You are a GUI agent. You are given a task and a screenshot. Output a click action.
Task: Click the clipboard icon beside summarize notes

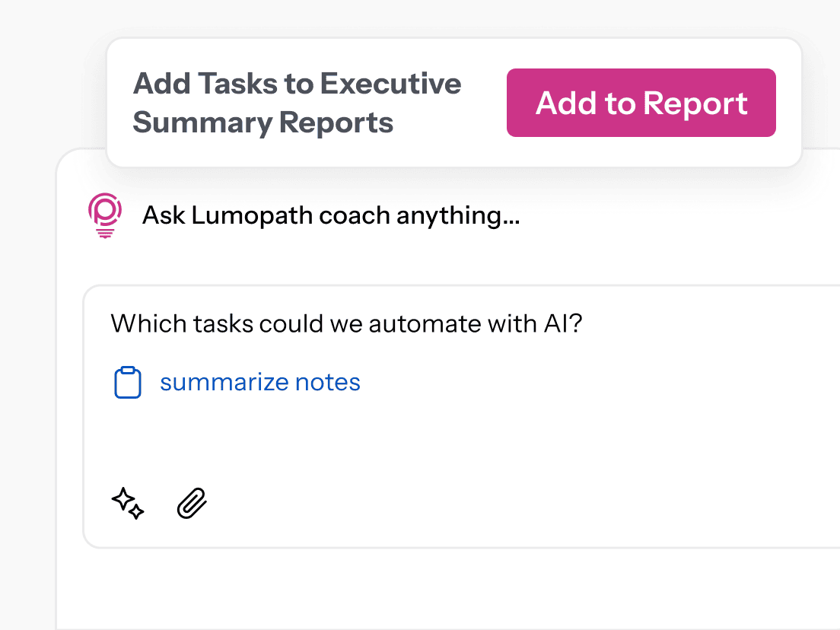click(x=128, y=382)
